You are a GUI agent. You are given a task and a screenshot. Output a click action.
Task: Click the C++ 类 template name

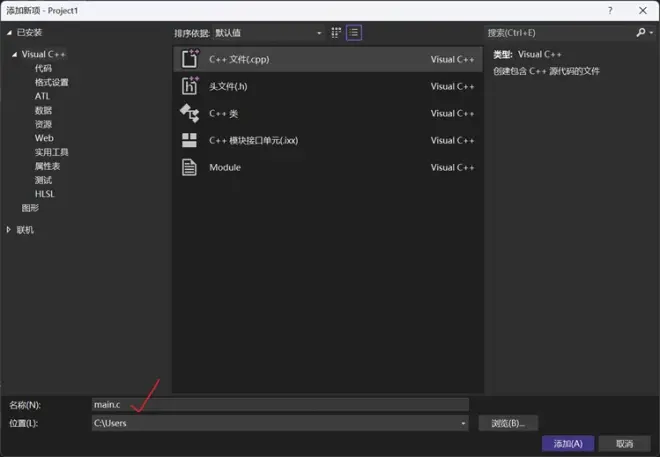coord(224,113)
